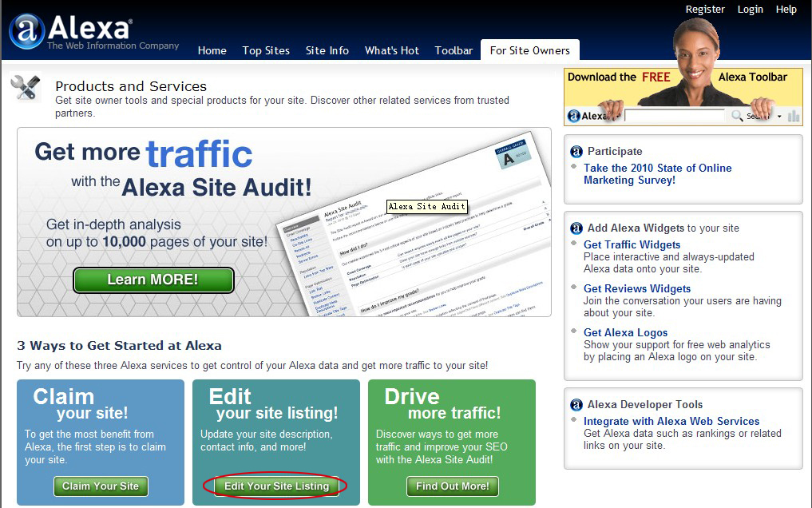This screenshot has height=508, width=812.
Task: Select the For Site Owners tab
Action: (x=530, y=50)
